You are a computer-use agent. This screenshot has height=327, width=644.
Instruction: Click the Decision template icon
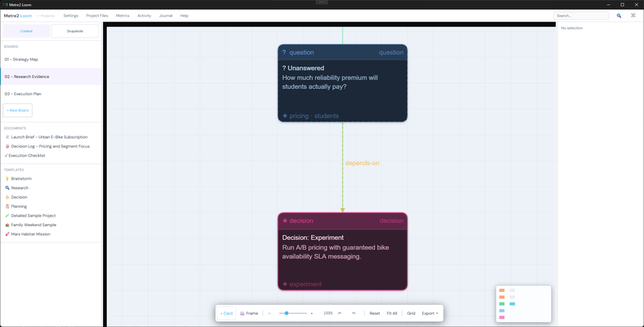7,197
